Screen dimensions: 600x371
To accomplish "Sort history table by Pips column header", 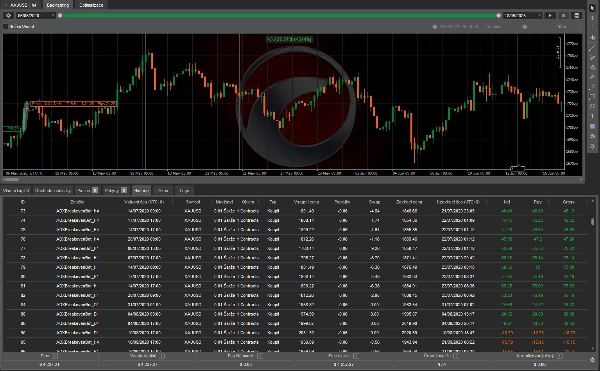I will click(x=537, y=202).
